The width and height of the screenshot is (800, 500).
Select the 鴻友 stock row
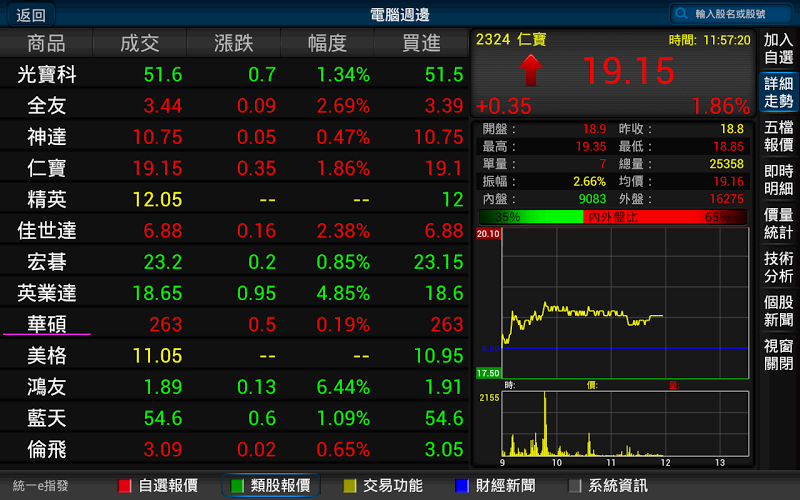point(234,387)
